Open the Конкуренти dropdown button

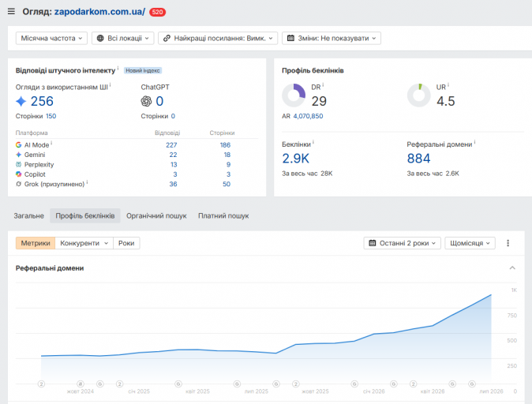(x=84, y=243)
